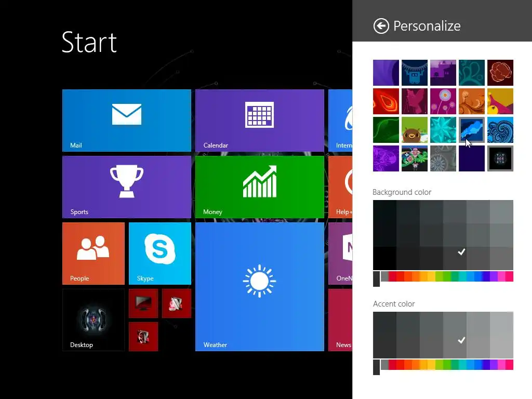Viewport: 532px width, 399px height.
Task: Set Background color strip to green
Action: click(447, 276)
